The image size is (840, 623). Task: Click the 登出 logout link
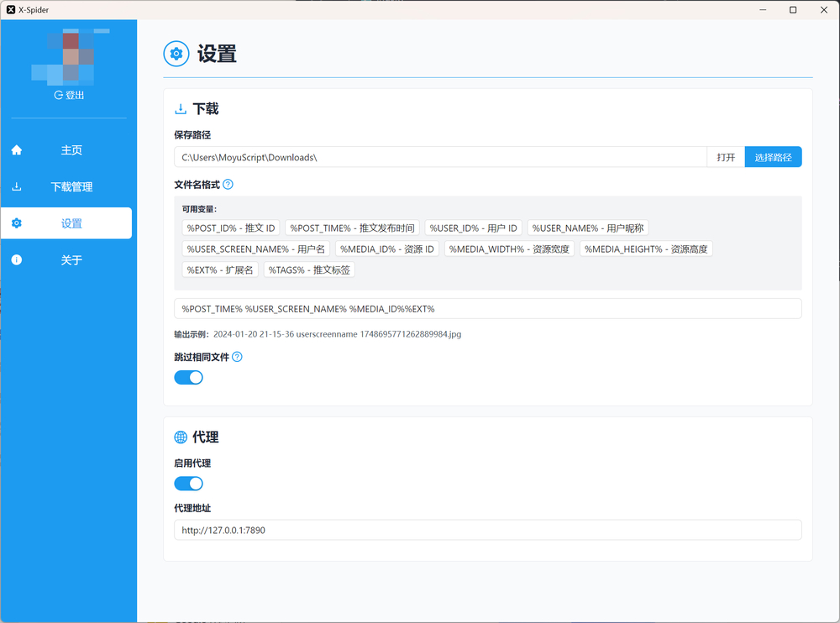pyautogui.click(x=69, y=96)
